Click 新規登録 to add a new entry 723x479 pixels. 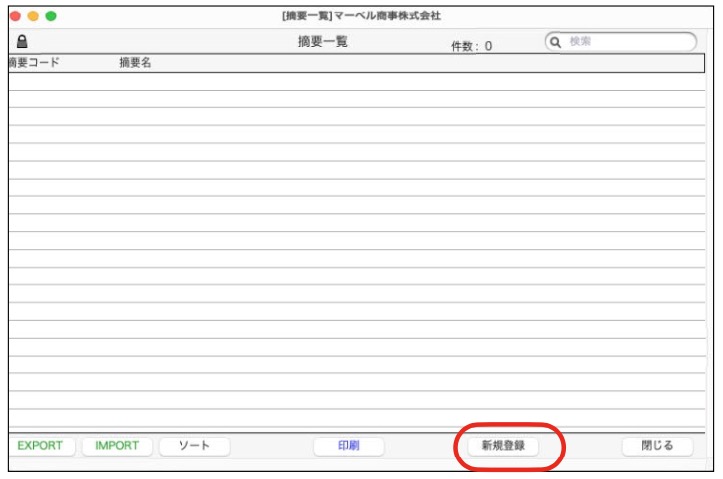(502, 446)
